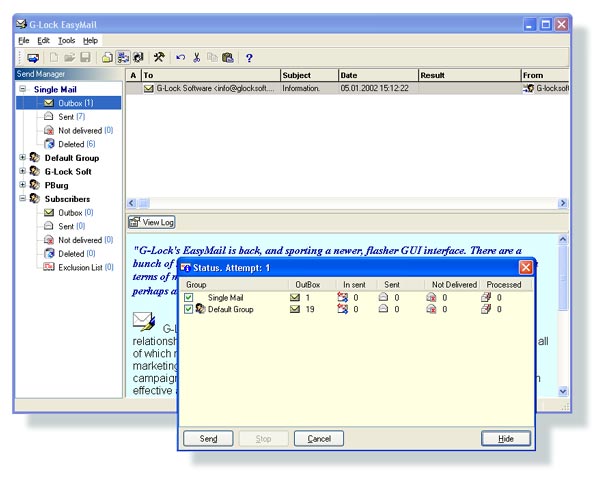Open the File menu

[24, 40]
